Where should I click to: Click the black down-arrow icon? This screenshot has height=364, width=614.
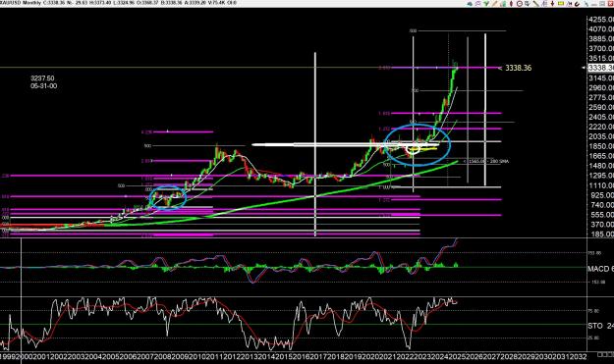552,4
